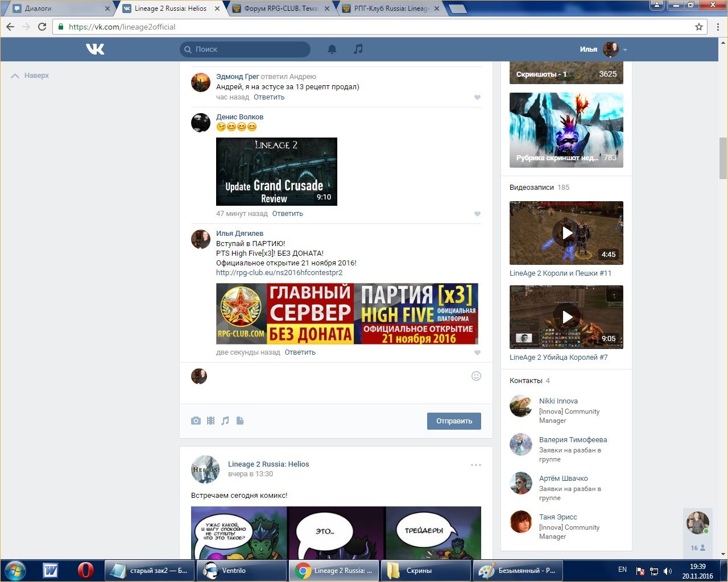Close the Lineage 2 Russia: Helios tab
Screen dimensions: 728x582
(217, 9)
